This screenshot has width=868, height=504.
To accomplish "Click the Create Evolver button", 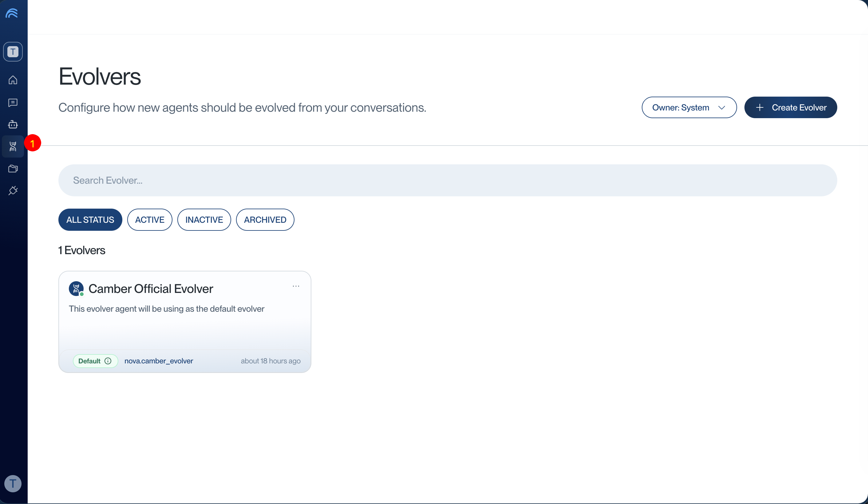I will [x=791, y=108].
